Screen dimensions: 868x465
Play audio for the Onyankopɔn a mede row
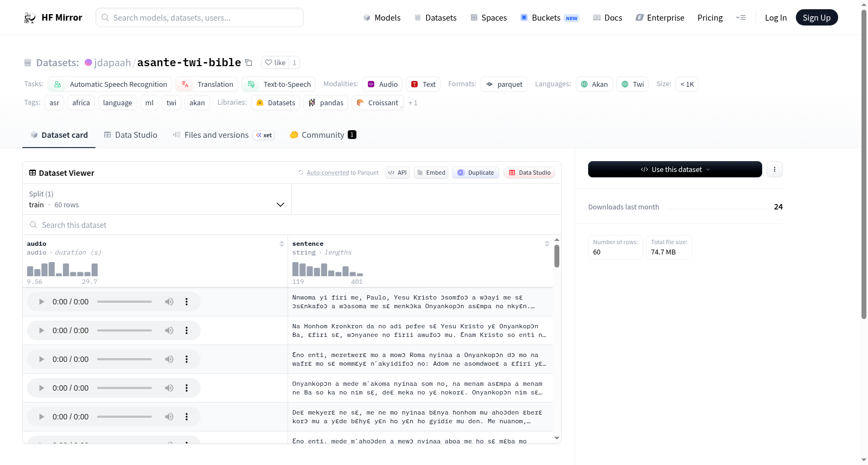pyautogui.click(x=41, y=388)
